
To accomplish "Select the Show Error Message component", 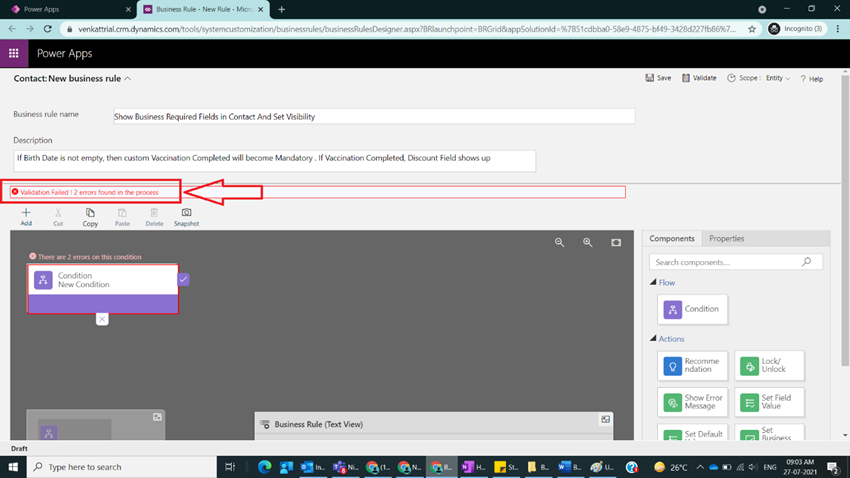I will 692,402.
